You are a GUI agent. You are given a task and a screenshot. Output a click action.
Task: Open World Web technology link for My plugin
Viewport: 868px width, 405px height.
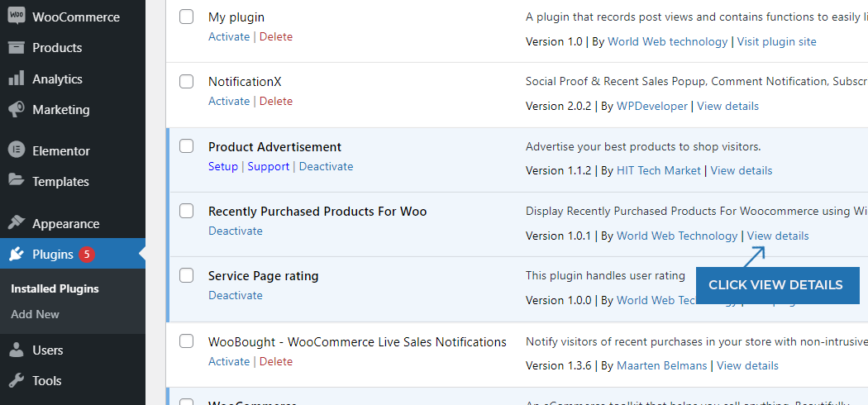click(x=668, y=41)
